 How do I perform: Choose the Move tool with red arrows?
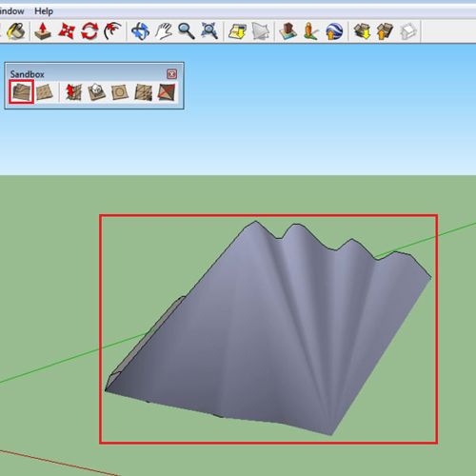click(x=67, y=31)
